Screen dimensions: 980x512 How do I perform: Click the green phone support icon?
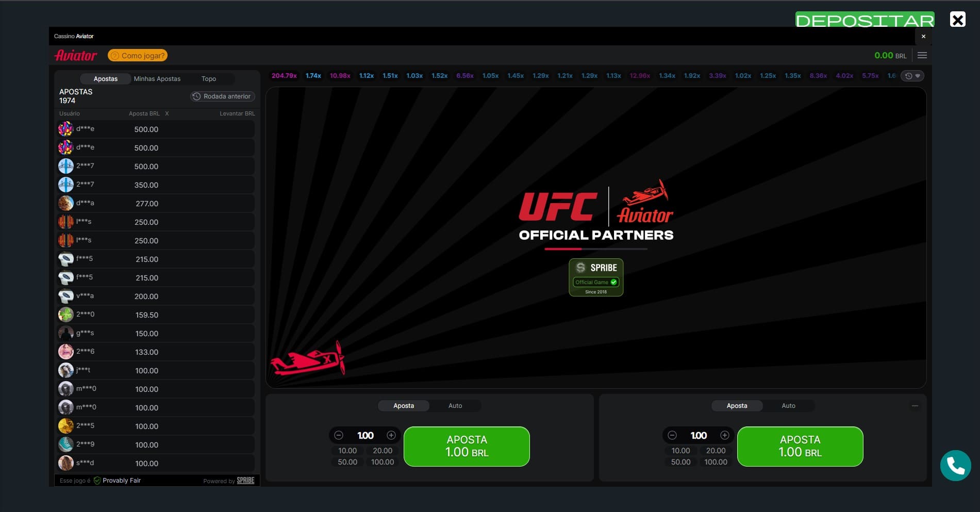point(955,466)
